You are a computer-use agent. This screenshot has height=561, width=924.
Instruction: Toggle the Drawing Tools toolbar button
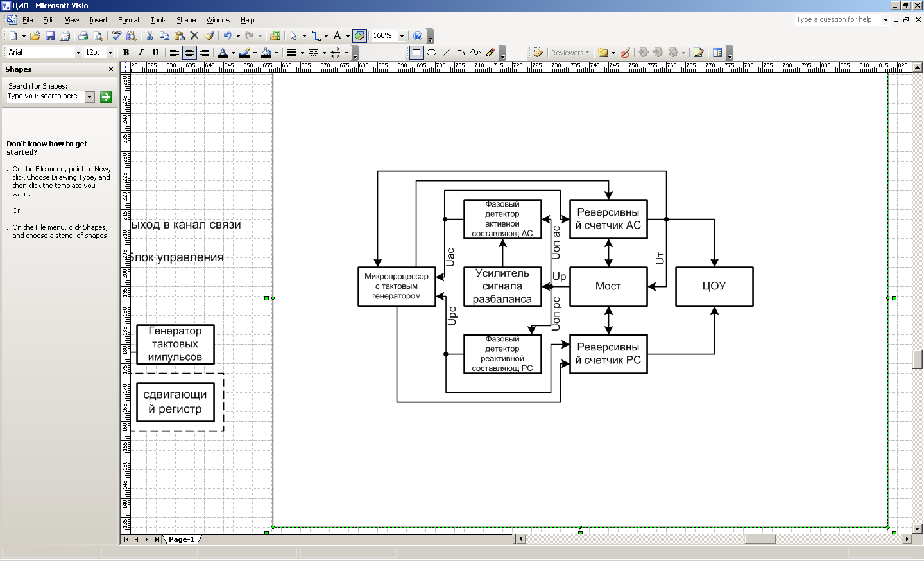click(359, 36)
